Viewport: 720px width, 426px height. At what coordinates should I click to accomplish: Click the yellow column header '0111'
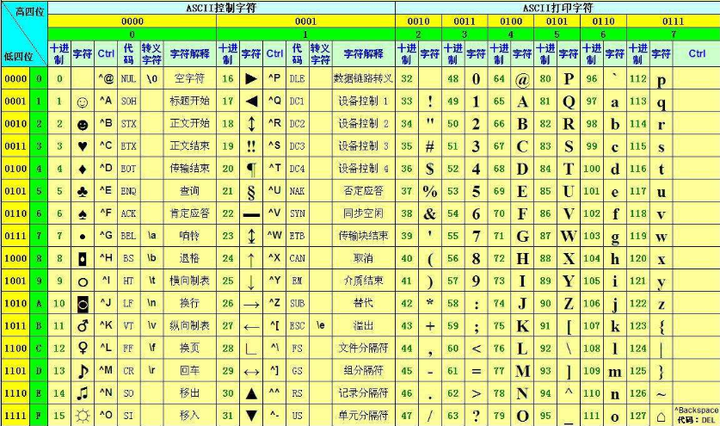click(673, 21)
